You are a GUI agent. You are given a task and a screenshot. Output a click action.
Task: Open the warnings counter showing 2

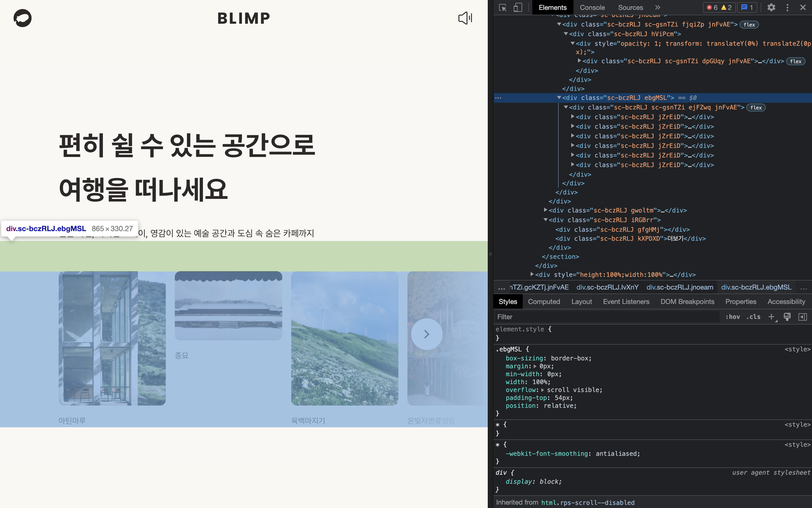tap(727, 7)
